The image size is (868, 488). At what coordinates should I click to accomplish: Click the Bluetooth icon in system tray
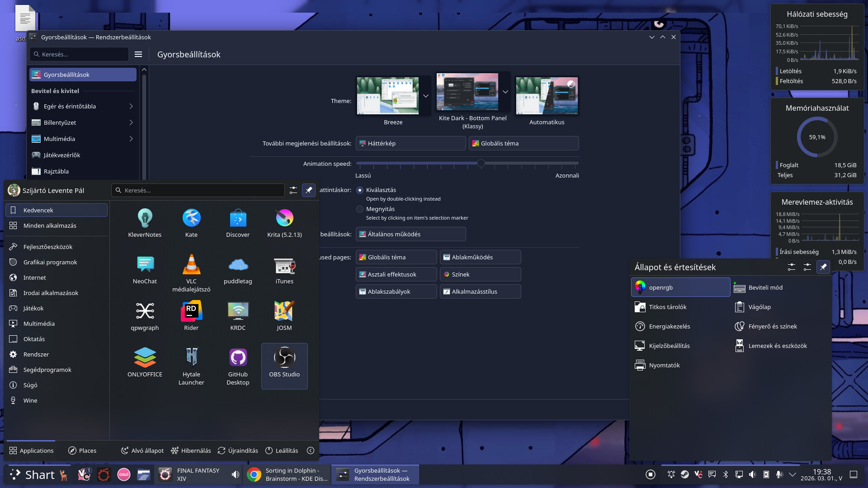[725, 474]
